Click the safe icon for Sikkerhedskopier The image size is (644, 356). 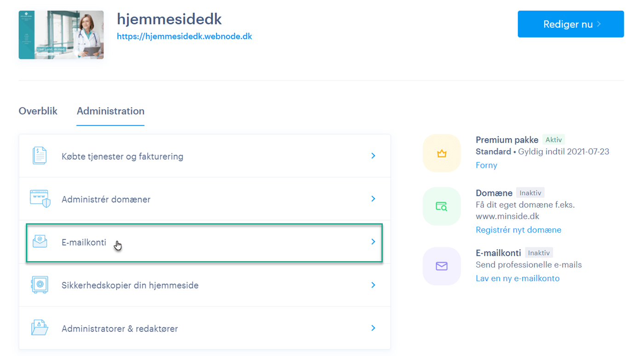(40, 285)
